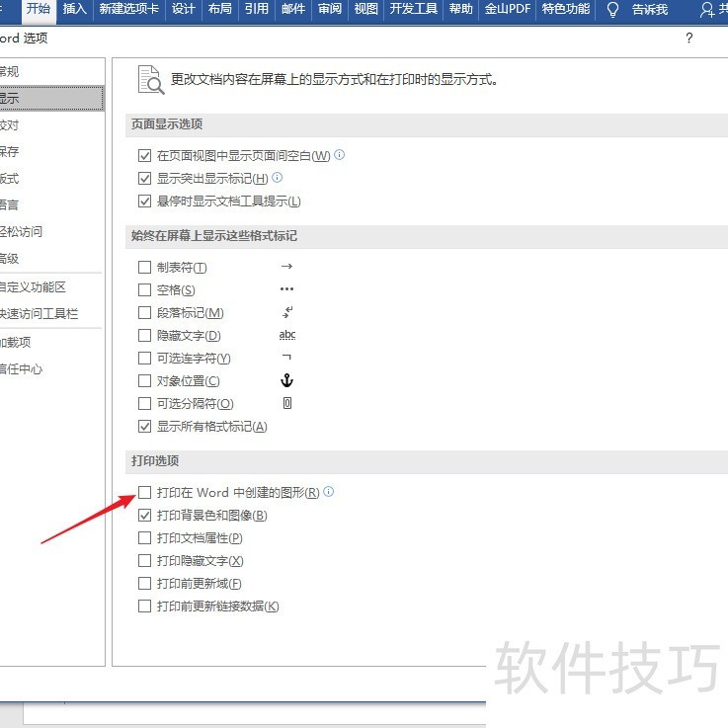Enable 打印前更新域 checkbox
728x728 pixels.
coord(144,583)
